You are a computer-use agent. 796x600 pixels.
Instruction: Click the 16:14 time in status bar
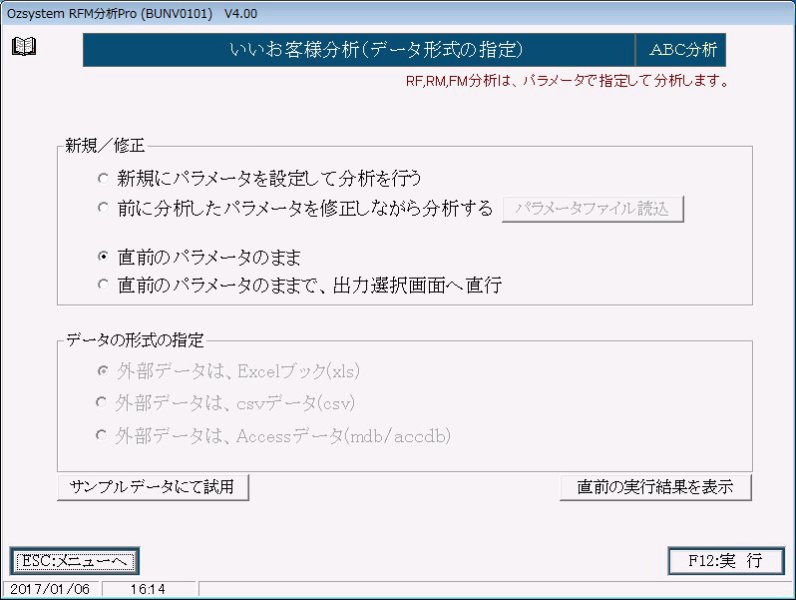click(148, 589)
